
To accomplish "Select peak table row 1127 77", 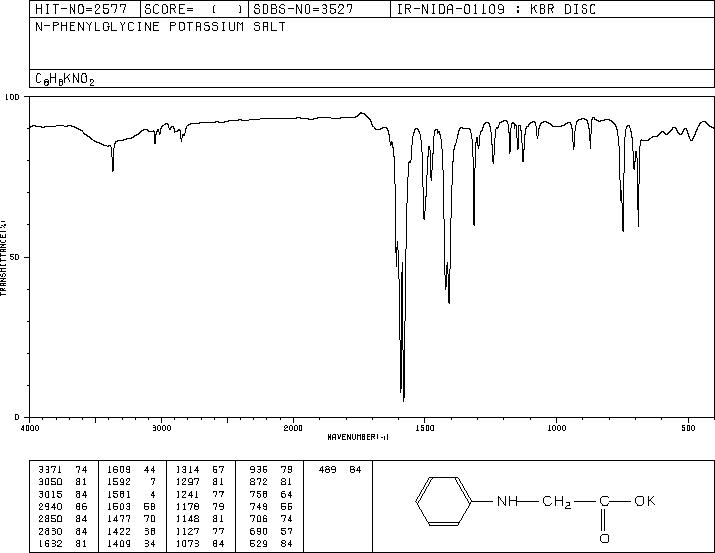I will 200,532.
